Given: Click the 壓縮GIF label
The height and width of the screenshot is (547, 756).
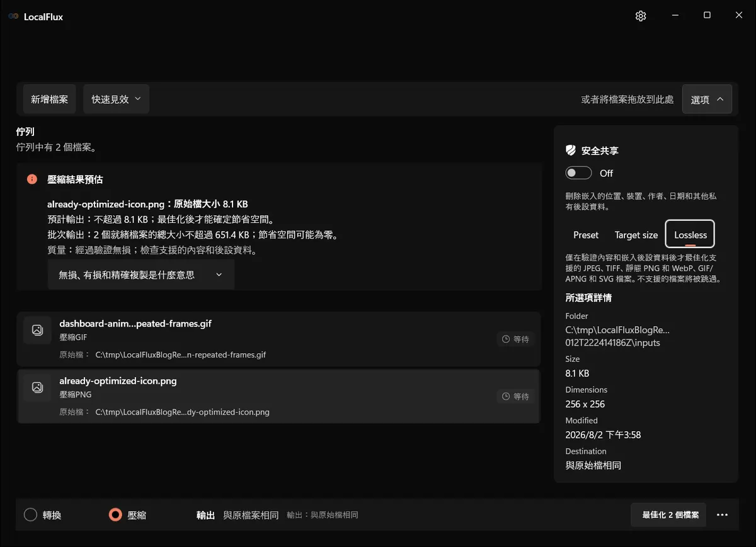Looking at the screenshot, I should pyautogui.click(x=73, y=338).
